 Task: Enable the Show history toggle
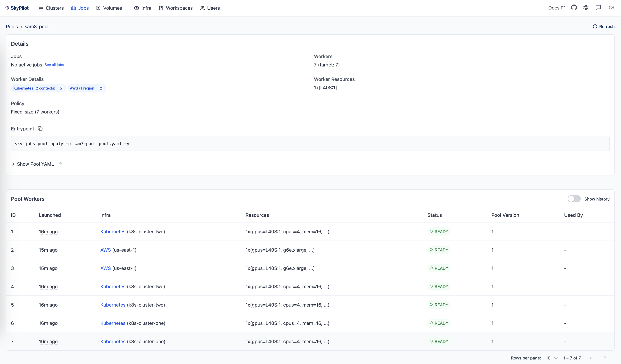pos(574,199)
